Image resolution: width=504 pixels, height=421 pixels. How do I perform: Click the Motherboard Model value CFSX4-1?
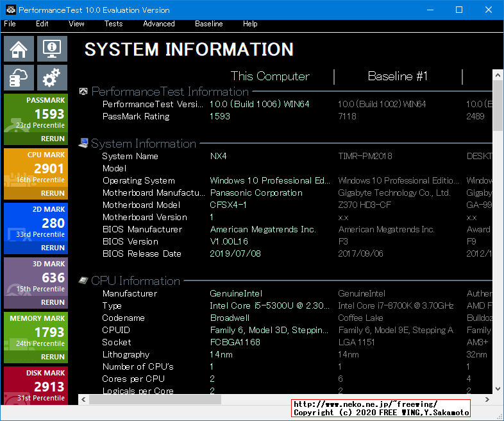coord(228,205)
